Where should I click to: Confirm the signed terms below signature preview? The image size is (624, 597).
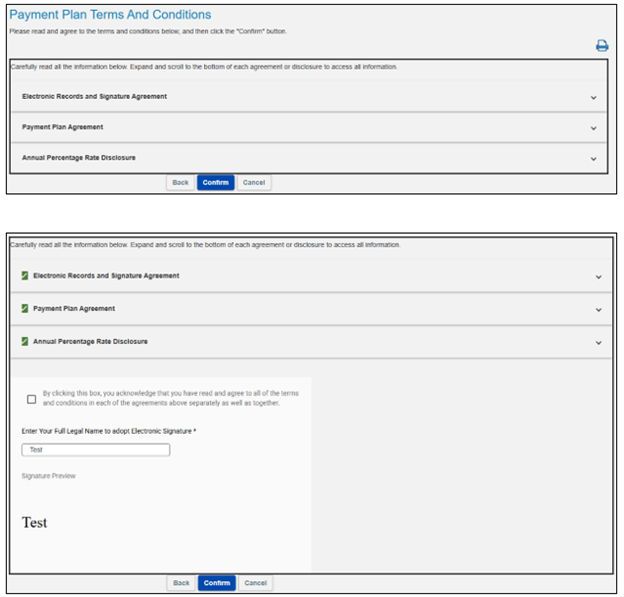tap(216, 582)
